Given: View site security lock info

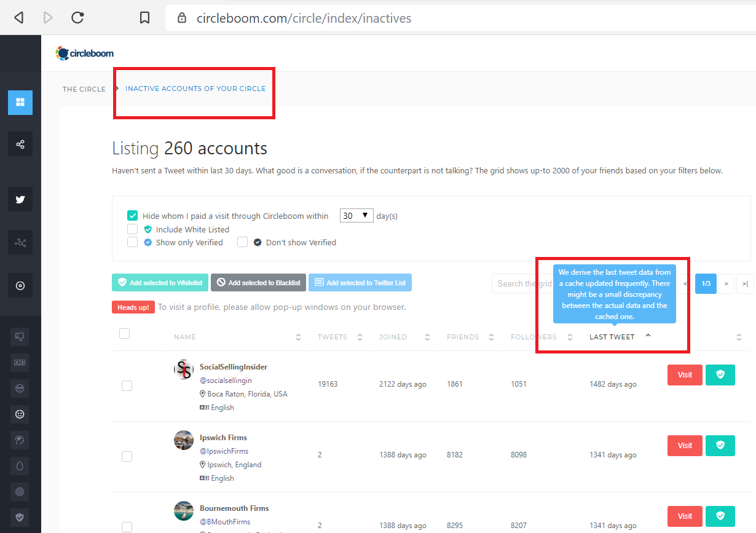Looking at the screenshot, I should pos(181,18).
